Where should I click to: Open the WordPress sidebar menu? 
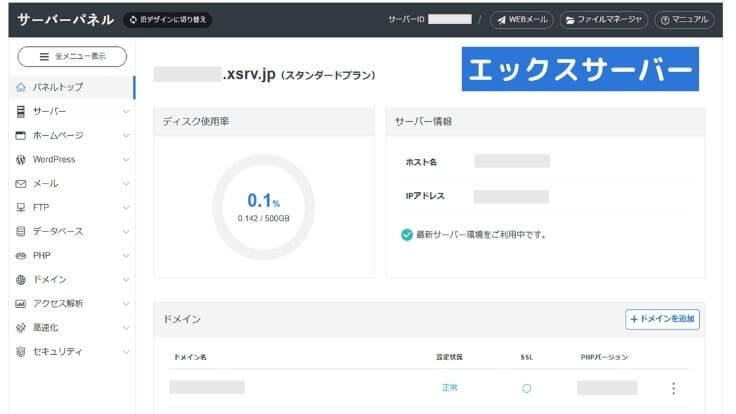[x=72, y=160]
